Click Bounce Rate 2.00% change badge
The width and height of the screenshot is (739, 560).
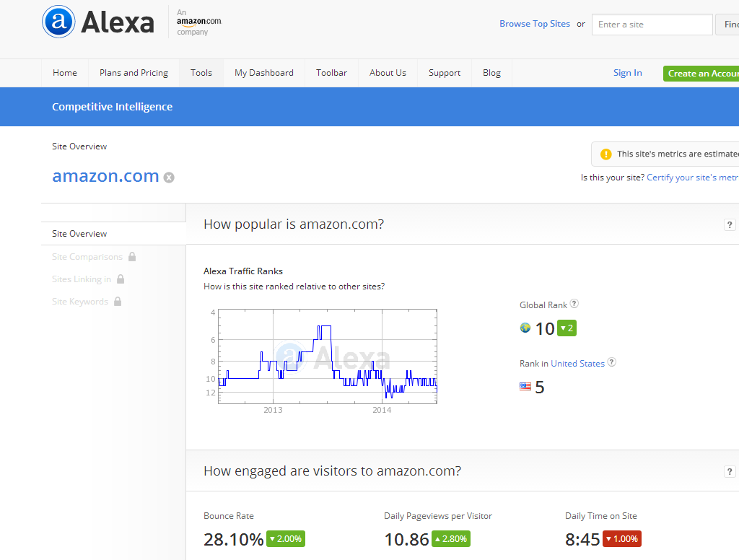tap(286, 539)
